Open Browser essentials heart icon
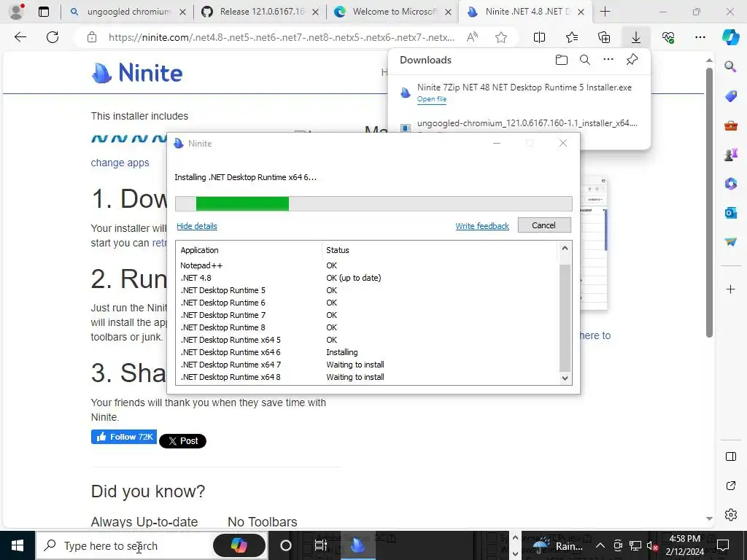This screenshot has width=747, height=560. (x=668, y=37)
